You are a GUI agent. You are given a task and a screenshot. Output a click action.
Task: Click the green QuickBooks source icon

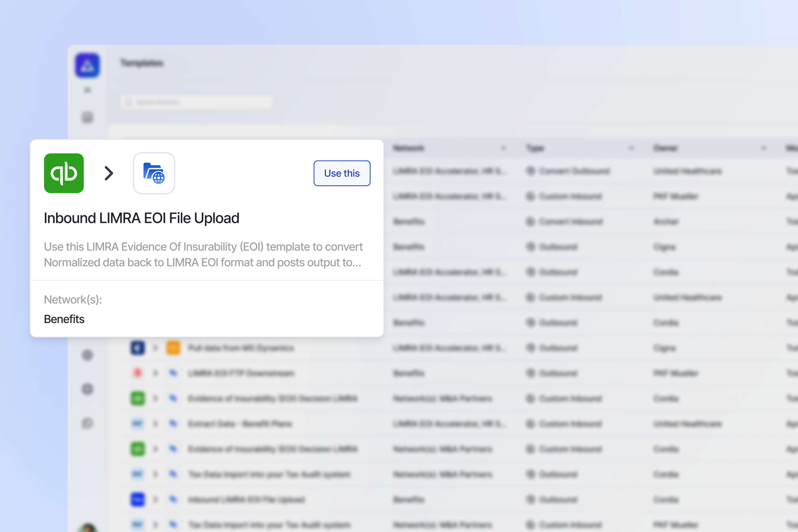[x=64, y=173]
